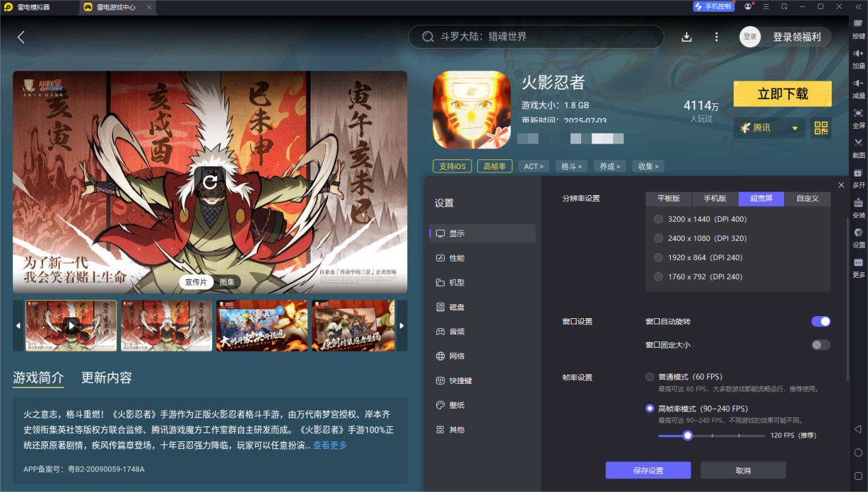Close the settings dialog with X
The width and height of the screenshot is (868, 492).
(x=841, y=185)
